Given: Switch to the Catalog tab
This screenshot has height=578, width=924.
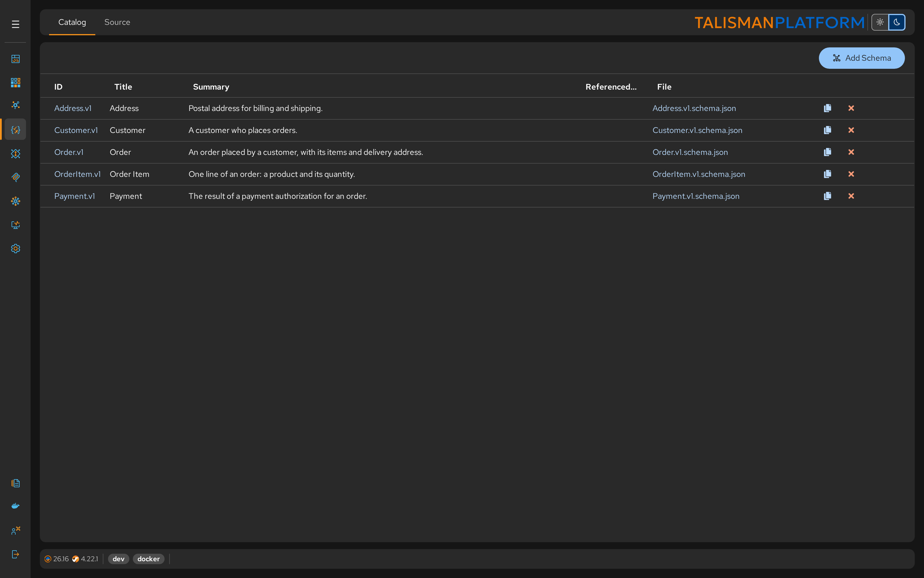Looking at the screenshot, I should (72, 22).
